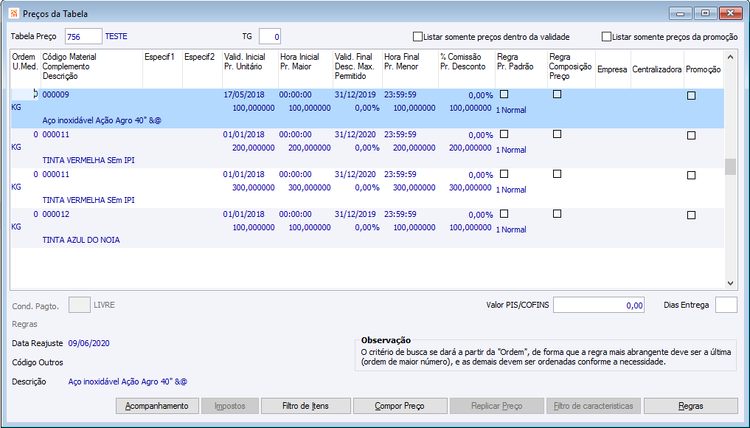Image resolution: width=750 pixels, height=428 pixels.
Task: Open the Regras button
Action: click(691, 406)
